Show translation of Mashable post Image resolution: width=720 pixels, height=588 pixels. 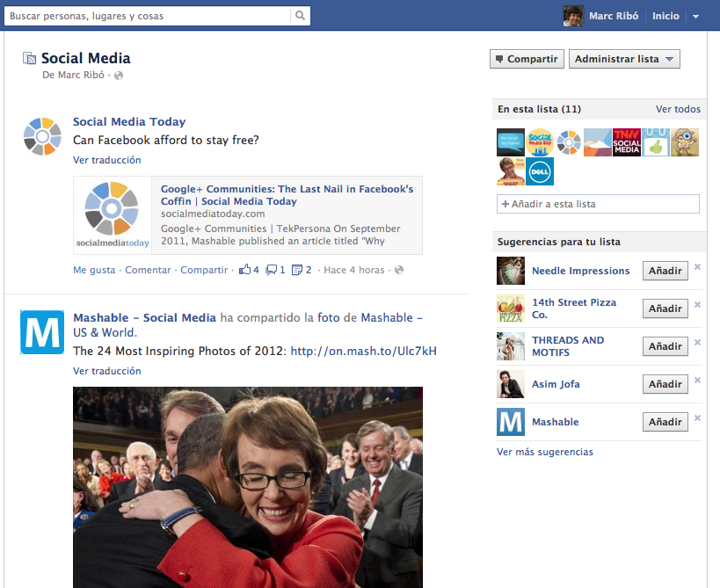pos(107,371)
